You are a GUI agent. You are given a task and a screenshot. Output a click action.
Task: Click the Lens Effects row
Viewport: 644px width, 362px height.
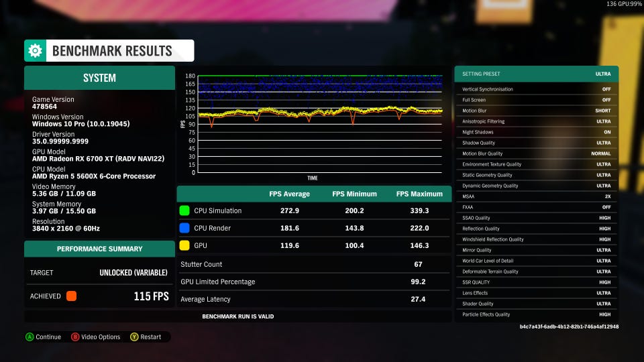pyautogui.click(x=537, y=293)
